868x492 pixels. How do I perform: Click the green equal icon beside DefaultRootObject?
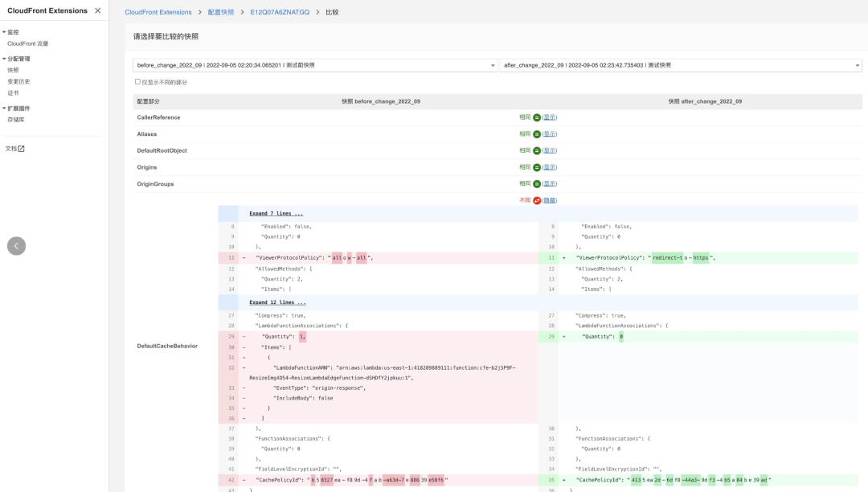point(536,150)
